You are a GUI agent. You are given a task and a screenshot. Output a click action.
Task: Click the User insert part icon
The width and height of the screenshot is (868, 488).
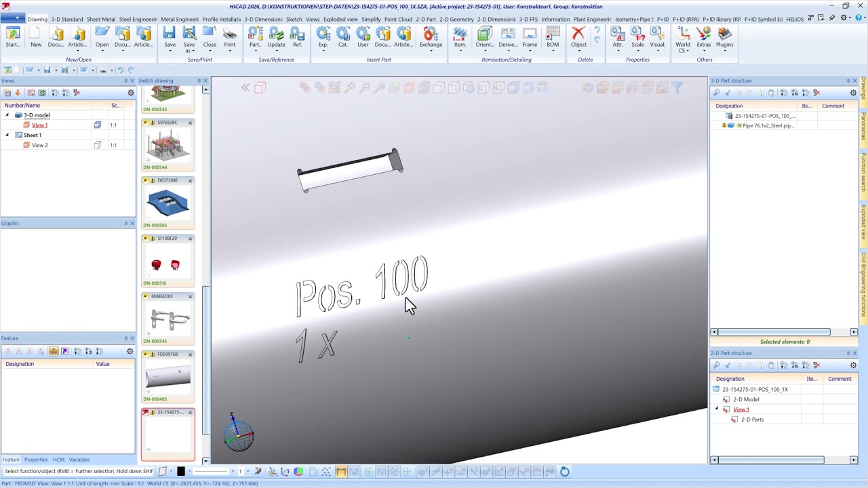[363, 37]
